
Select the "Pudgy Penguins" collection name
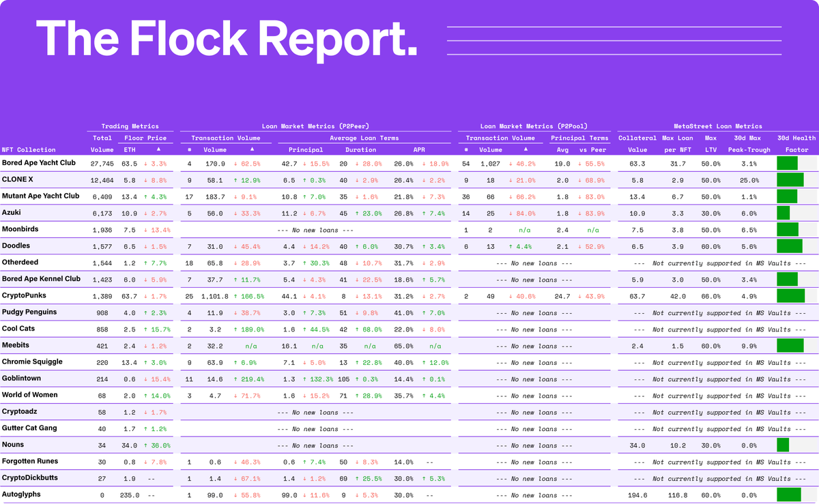point(29,312)
